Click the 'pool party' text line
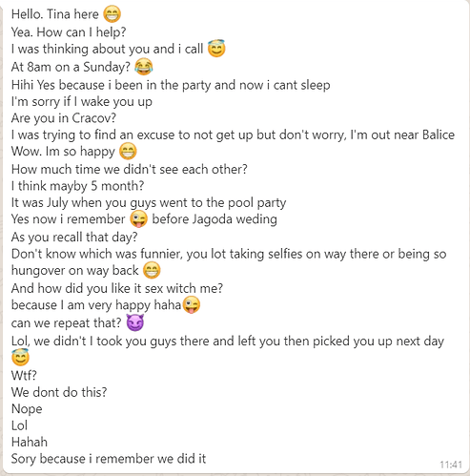The image size is (470, 476). click(x=149, y=203)
